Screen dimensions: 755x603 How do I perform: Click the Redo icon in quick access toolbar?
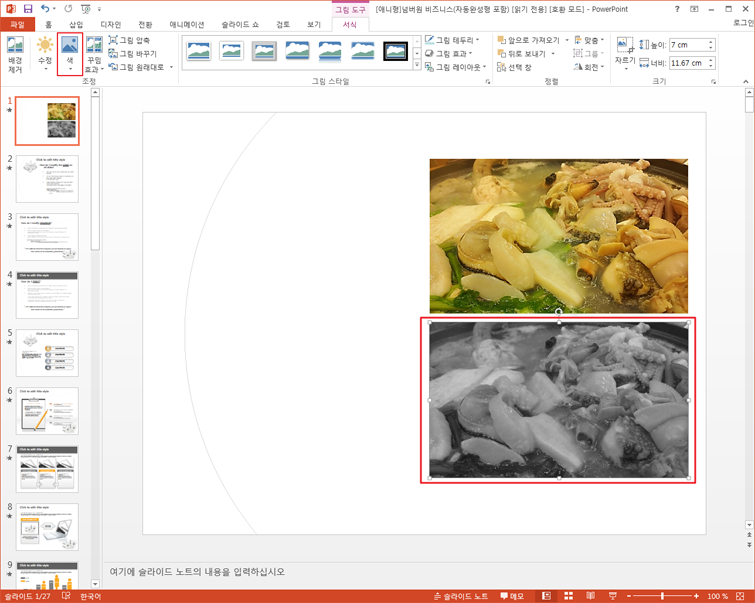pos(68,9)
